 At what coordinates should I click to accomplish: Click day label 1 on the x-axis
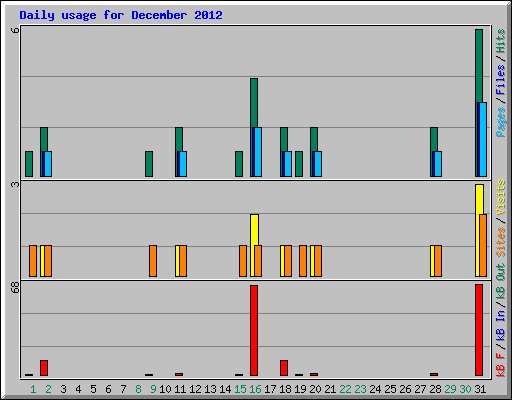tap(33, 389)
